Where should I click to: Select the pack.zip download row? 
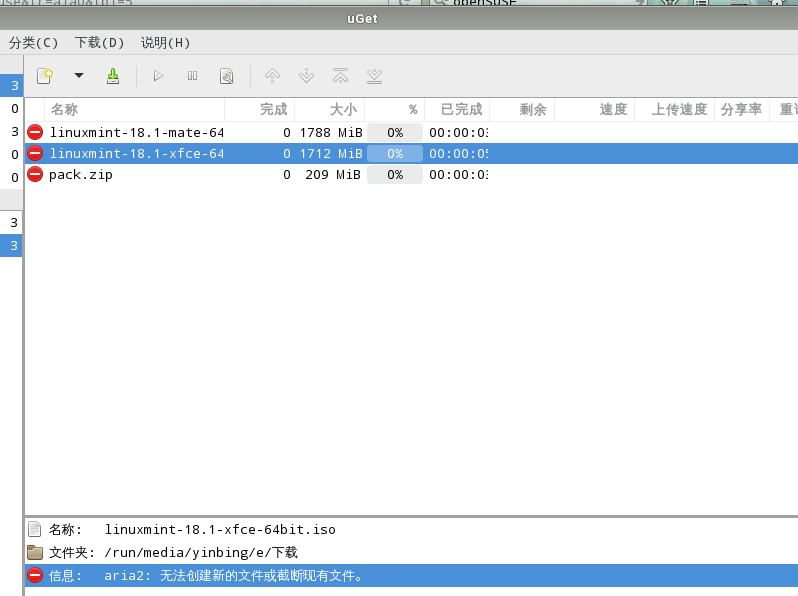point(411,175)
